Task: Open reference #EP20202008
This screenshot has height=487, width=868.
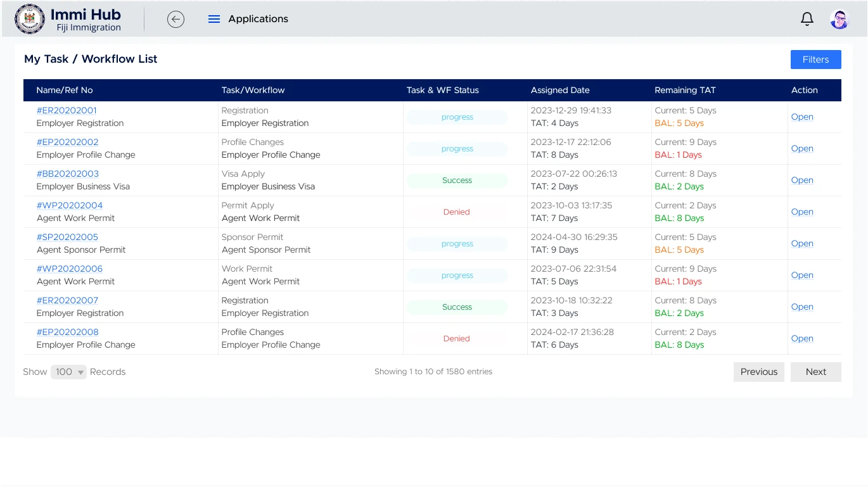Action: click(67, 332)
